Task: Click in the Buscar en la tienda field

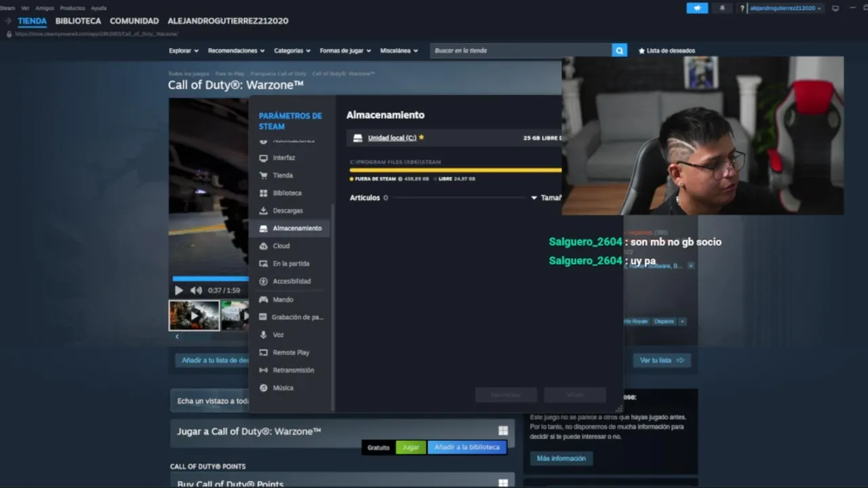Action: click(x=521, y=50)
